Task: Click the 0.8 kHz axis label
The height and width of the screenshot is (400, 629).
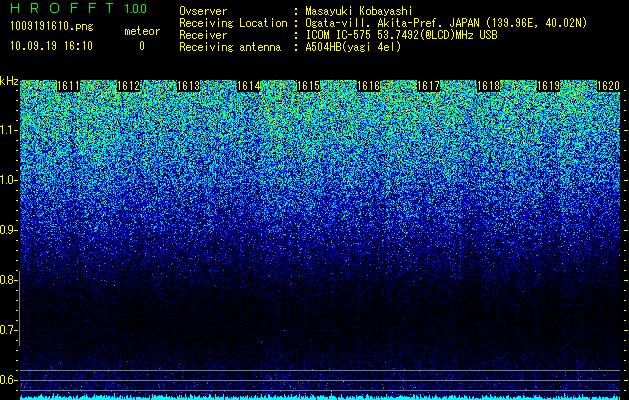Action: point(7,280)
